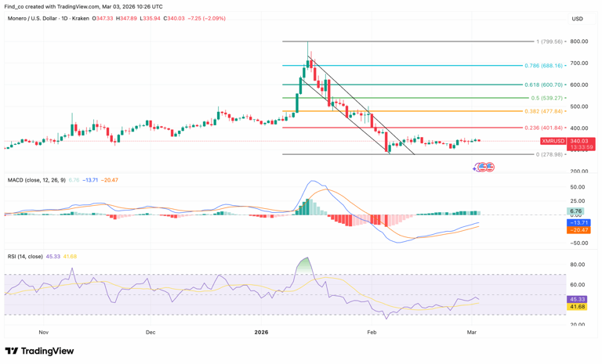
Task: Click the MACD histogram value 6.76 in legend
Action: [74, 180]
